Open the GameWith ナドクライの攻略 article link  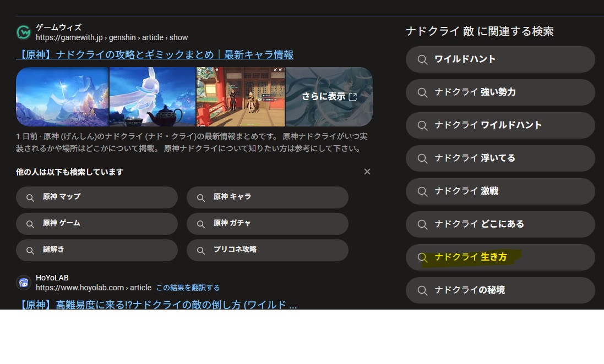[x=155, y=55]
